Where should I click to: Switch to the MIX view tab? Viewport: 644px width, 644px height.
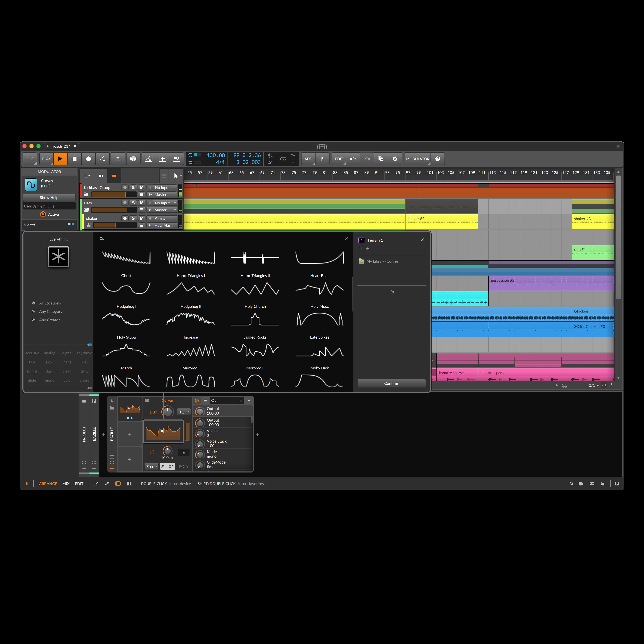[x=66, y=484]
